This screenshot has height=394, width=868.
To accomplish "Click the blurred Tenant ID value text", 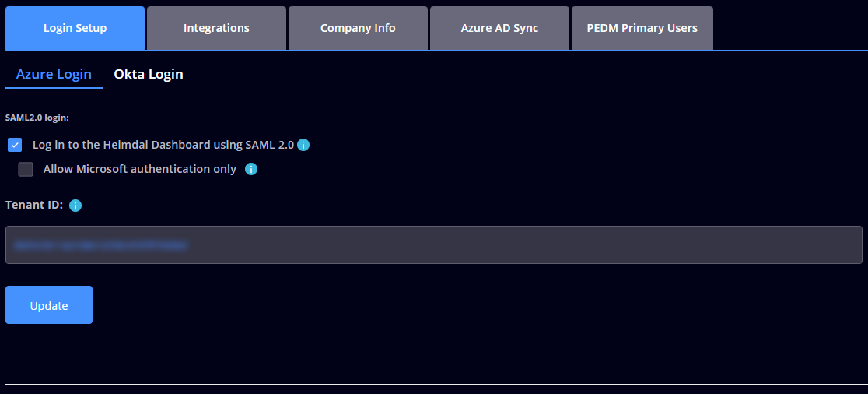I will point(101,244).
